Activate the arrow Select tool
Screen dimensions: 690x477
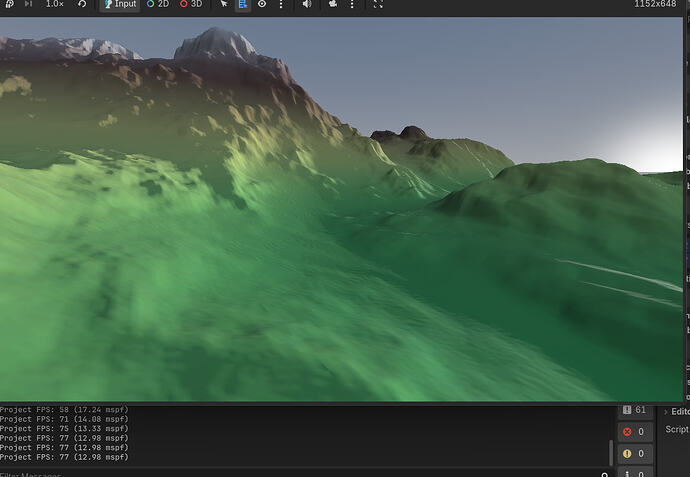(x=224, y=4)
